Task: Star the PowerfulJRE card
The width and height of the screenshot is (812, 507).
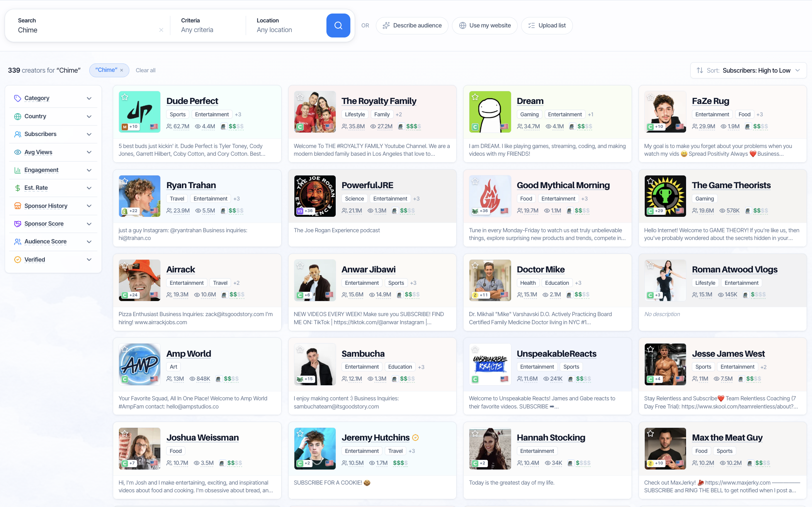Action: 300,181
